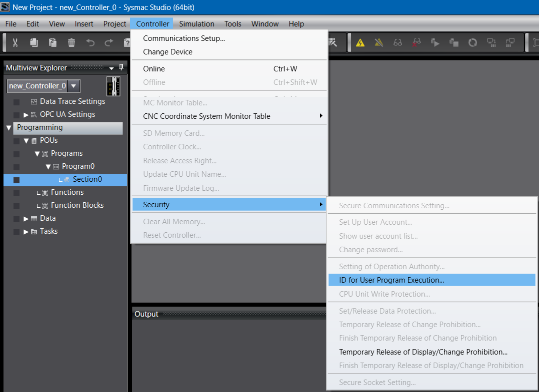
Task: Toggle the marker box beside OPC UA Settings
Action: 16,115
